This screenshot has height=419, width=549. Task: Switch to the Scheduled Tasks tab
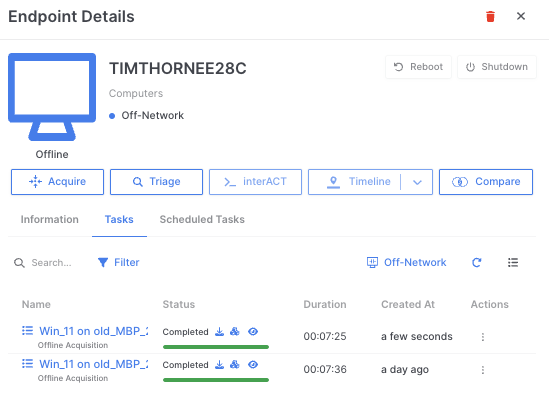tap(202, 219)
